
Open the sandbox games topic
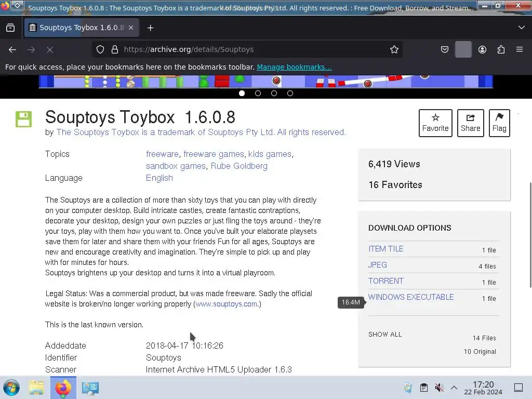click(x=176, y=166)
